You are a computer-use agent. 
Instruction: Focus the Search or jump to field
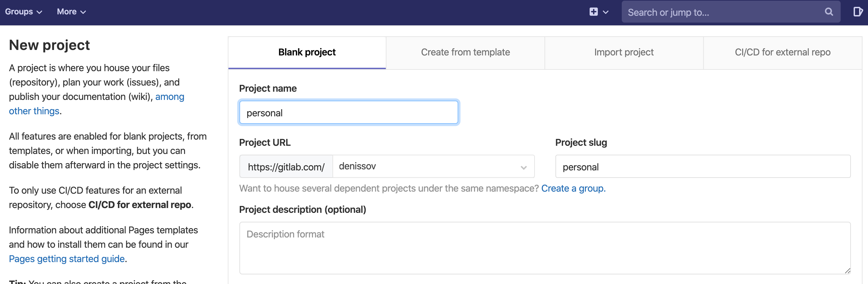coord(731,12)
